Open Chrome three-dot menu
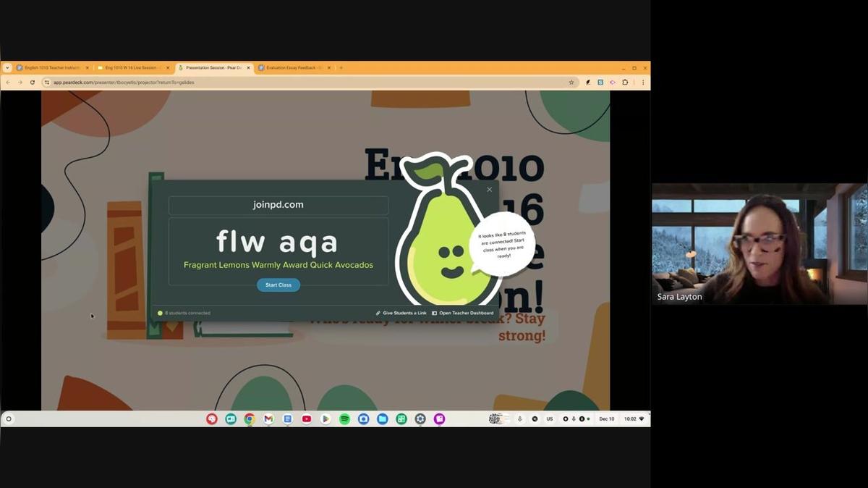 (x=644, y=83)
